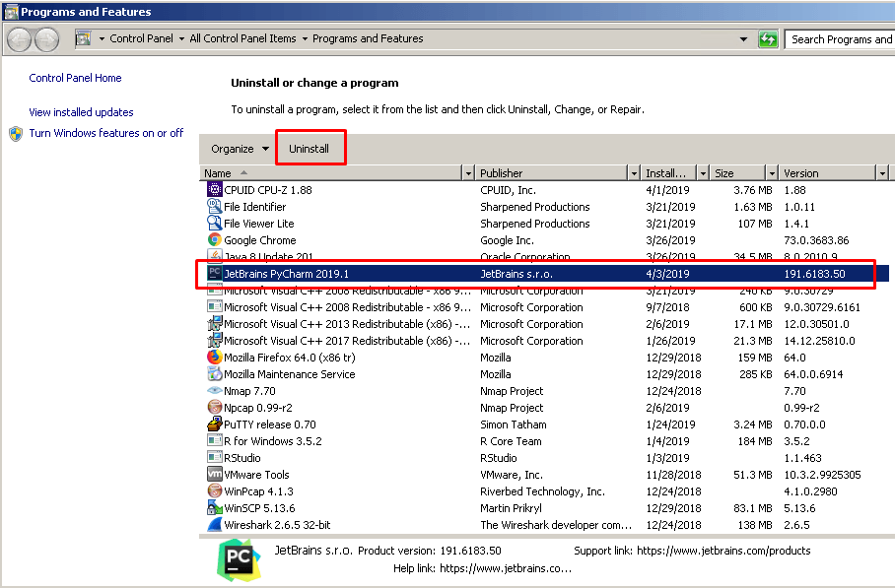
Task: Click the RStudio program icon
Action: coord(214,457)
